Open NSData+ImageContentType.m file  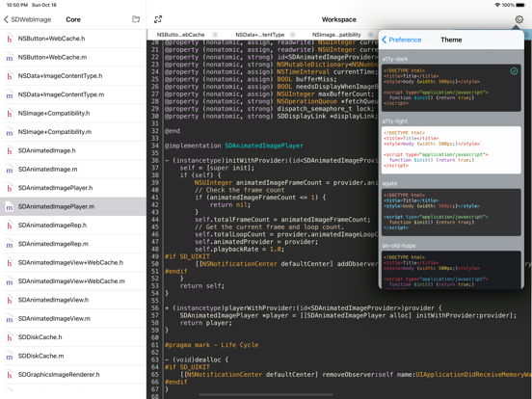point(73,94)
